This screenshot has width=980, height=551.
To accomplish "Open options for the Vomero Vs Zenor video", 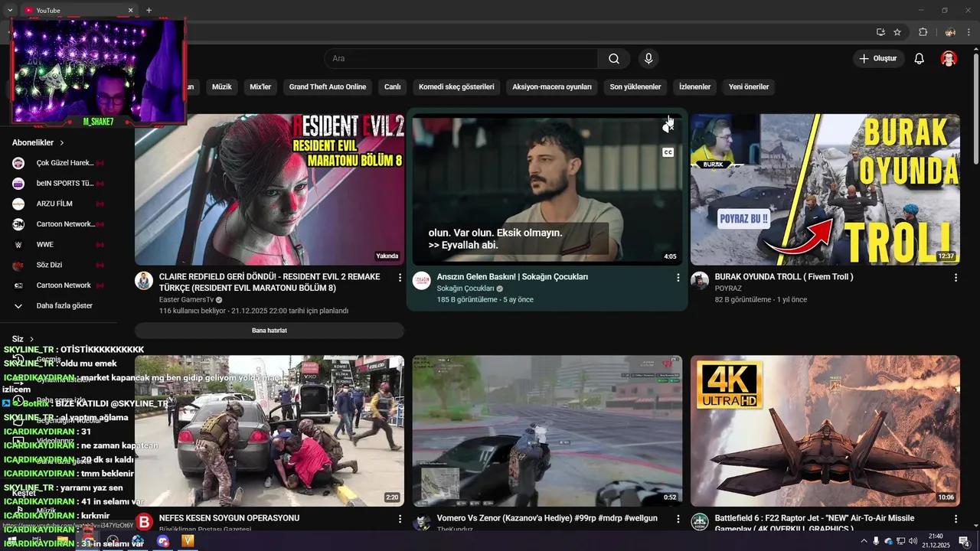I will (678, 519).
